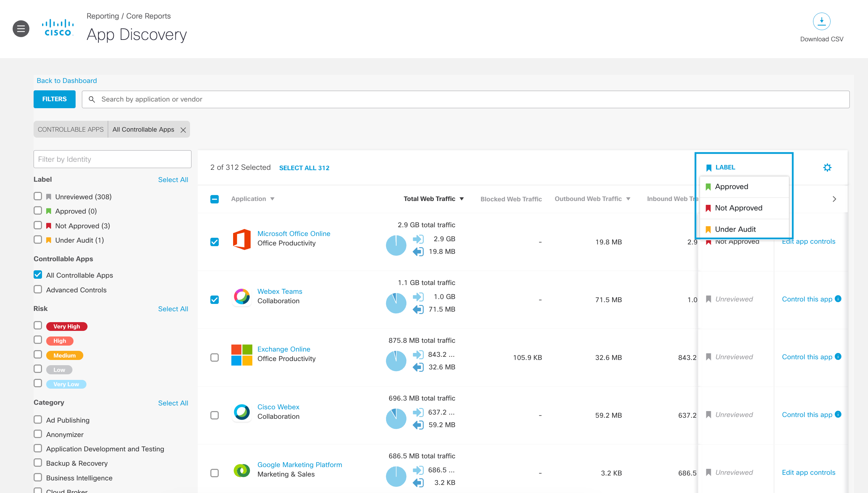Toggle the header select-all checkbox
The image size is (868, 493).
click(215, 199)
